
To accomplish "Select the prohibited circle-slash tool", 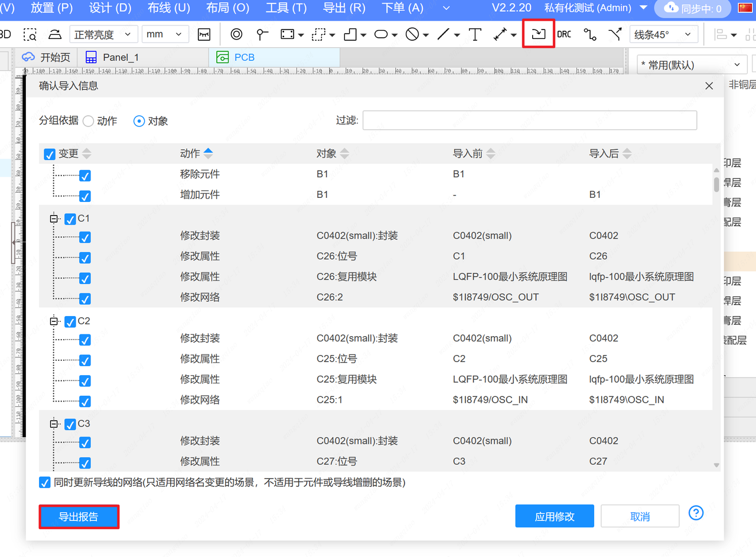I will [x=412, y=34].
